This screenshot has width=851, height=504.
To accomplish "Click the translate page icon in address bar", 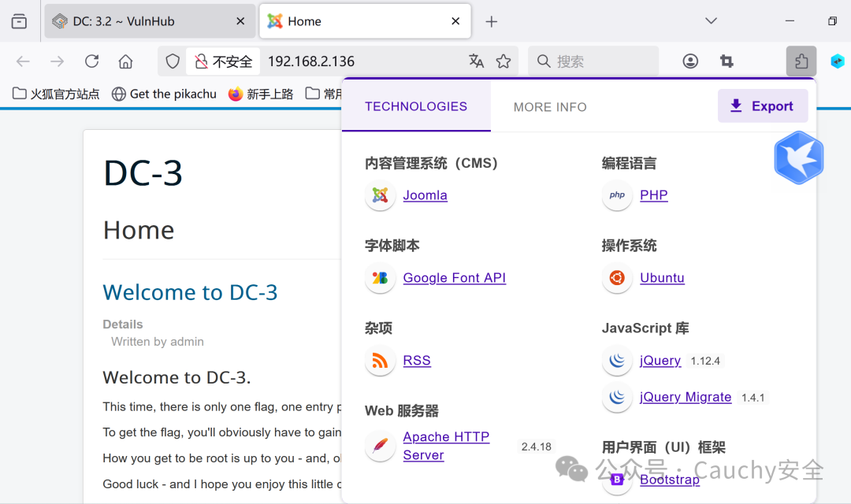I will point(476,61).
